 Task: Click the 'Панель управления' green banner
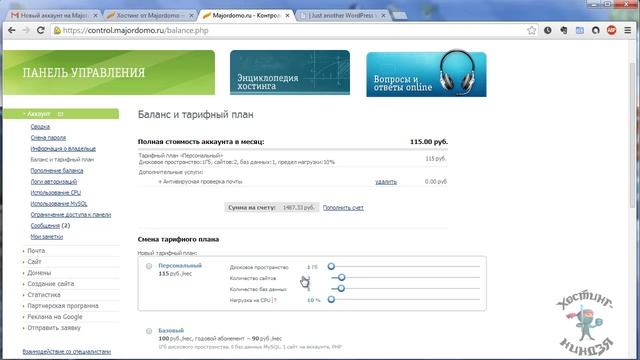point(109,73)
